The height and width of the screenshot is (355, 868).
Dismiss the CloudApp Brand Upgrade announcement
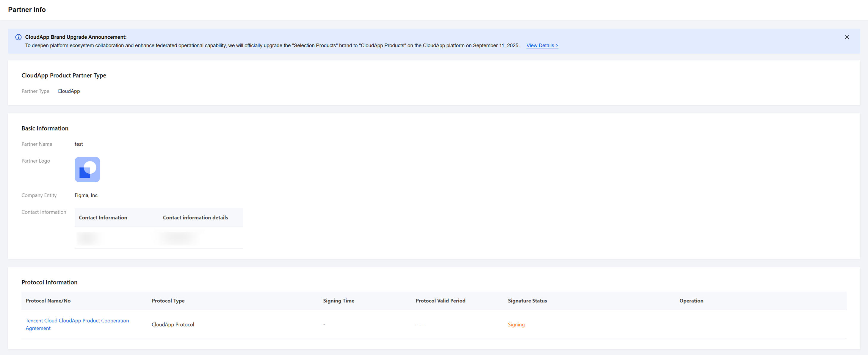[847, 37]
